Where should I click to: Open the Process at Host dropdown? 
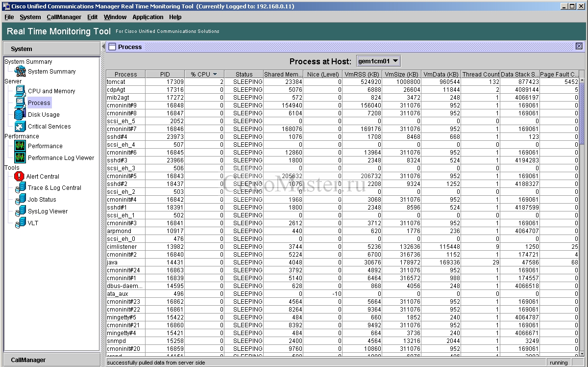click(x=378, y=61)
